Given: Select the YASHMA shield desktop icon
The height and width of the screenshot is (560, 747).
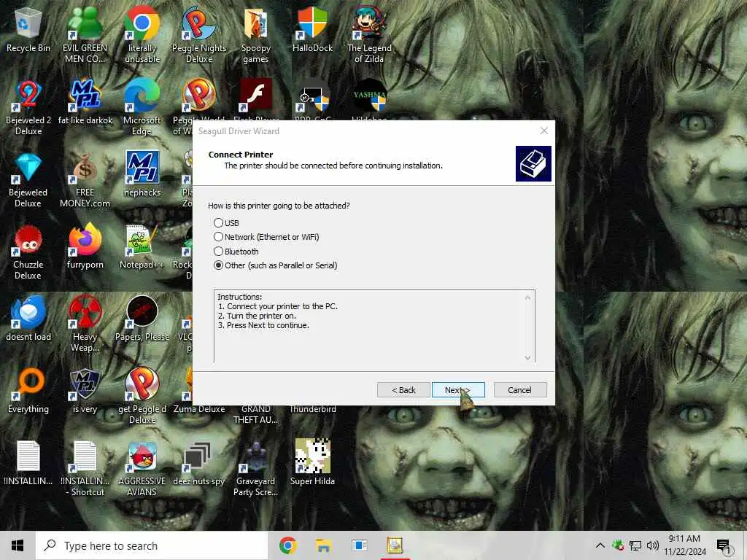Looking at the screenshot, I should point(369,98).
